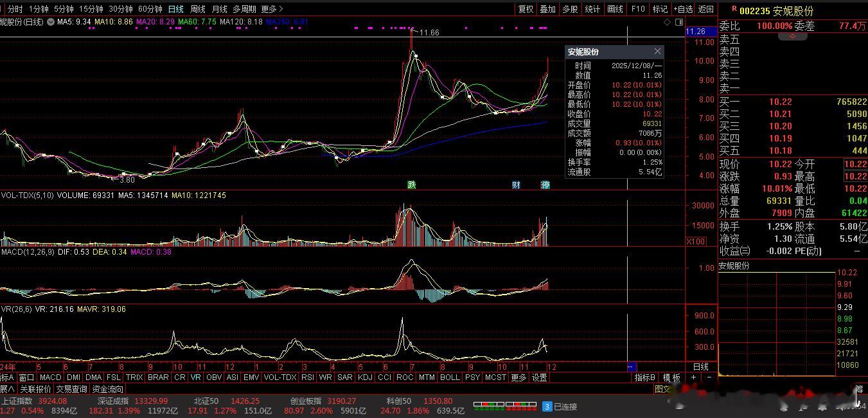Click the +自选 add to watchlist button
The height and width of the screenshot is (418, 868).
[x=683, y=9]
